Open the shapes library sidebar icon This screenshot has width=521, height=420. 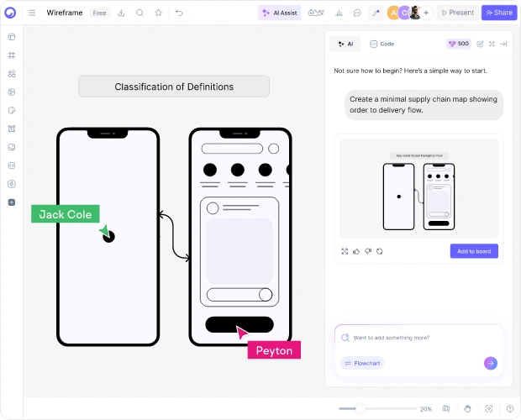[x=12, y=74]
